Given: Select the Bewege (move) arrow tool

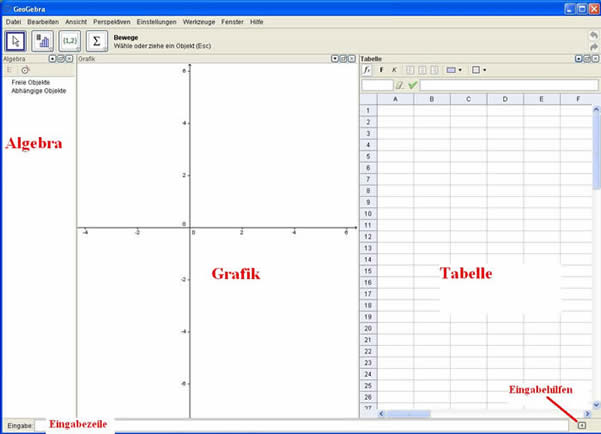Looking at the screenshot, I should pyautogui.click(x=15, y=41).
